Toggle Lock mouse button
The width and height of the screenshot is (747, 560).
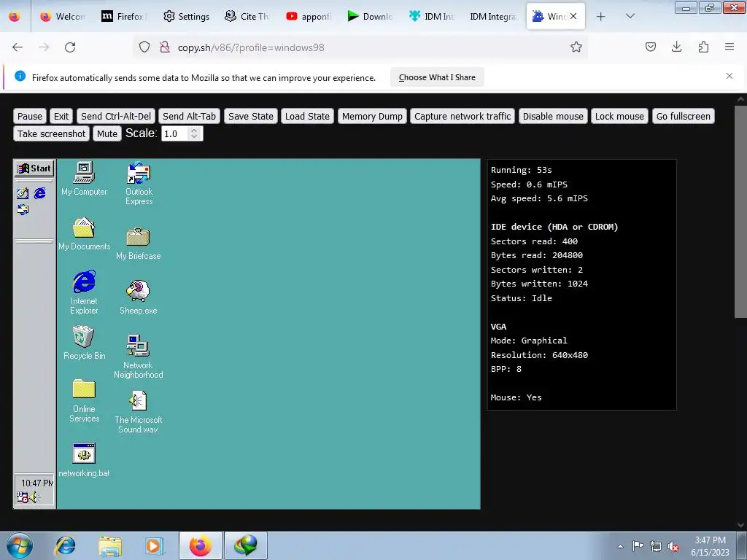[x=619, y=116]
